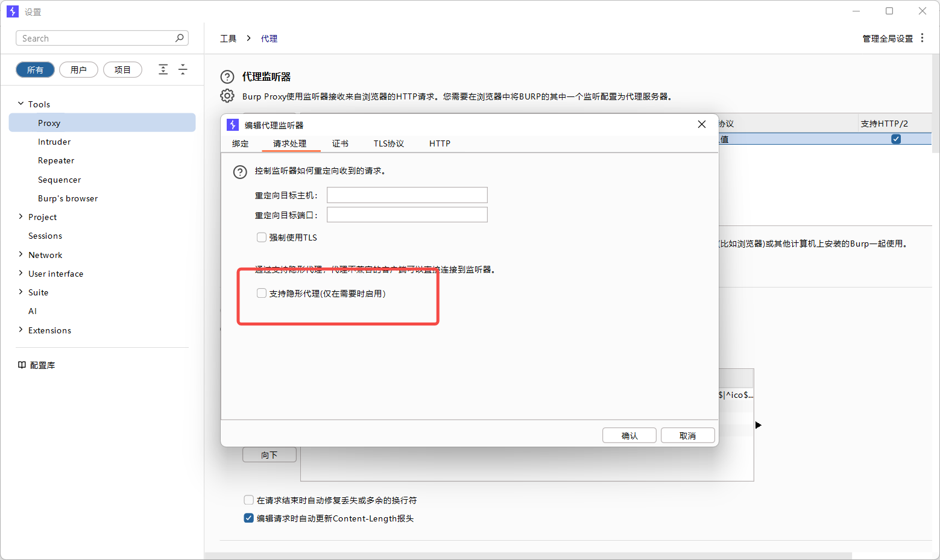Click the search magnifier icon
The width and height of the screenshot is (940, 560).
tap(179, 38)
